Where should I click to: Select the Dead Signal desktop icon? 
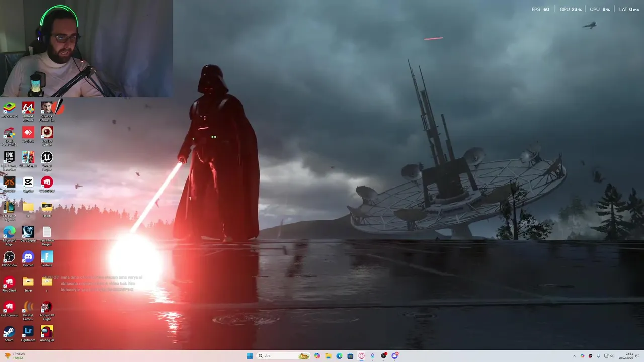point(28,234)
